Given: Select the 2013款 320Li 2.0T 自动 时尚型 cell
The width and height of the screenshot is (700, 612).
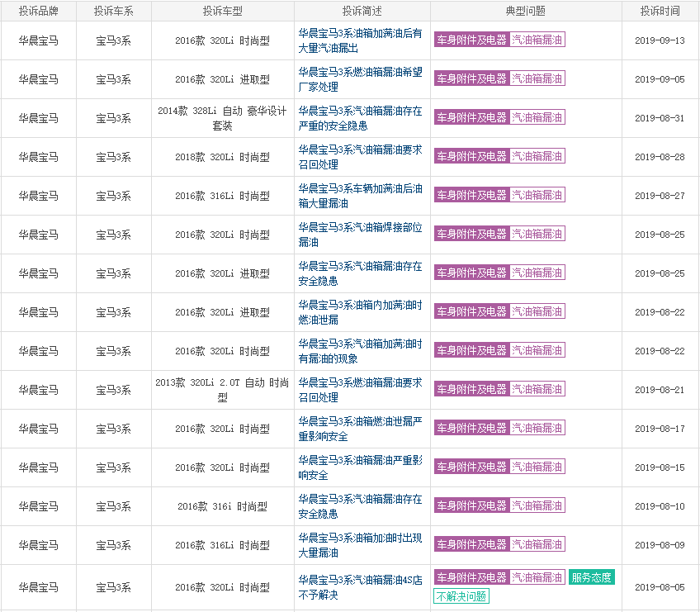Looking at the screenshot, I should tap(222, 390).
